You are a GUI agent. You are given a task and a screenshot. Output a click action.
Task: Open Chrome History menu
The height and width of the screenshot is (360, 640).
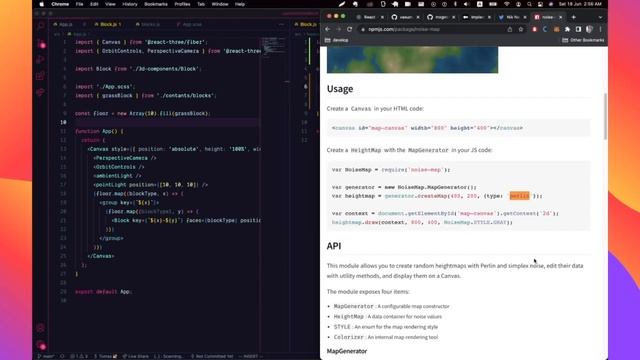point(130,4)
